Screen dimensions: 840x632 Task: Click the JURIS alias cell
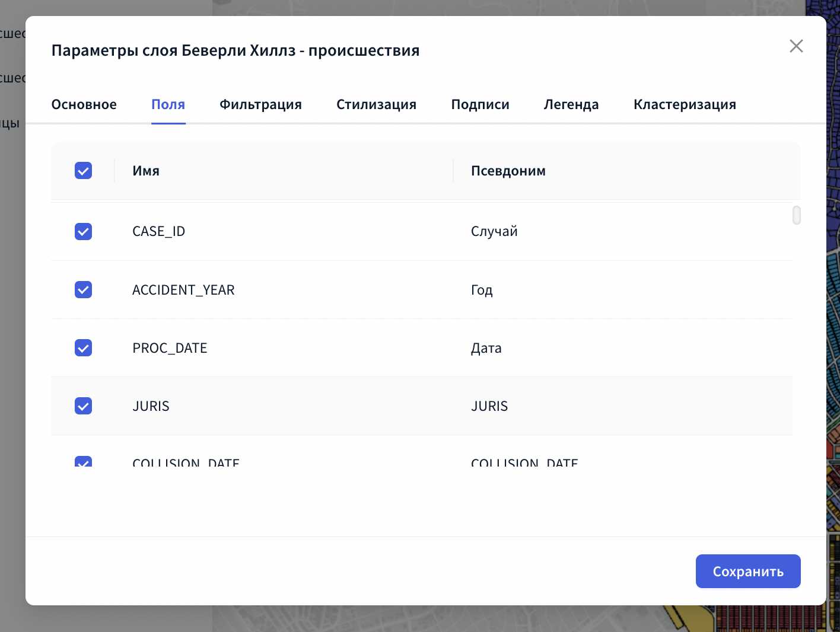pyautogui.click(x=489, y=406)
